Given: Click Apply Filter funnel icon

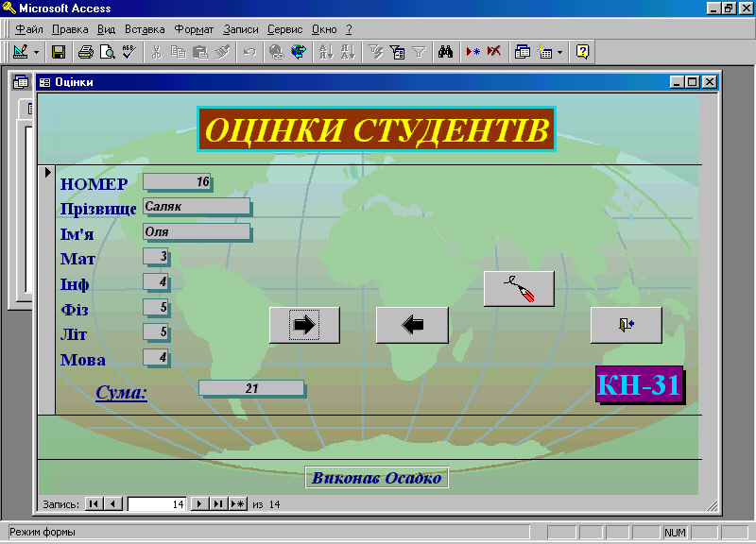Looking at the screenshot, I should pyautogui.click(x=419, y=52).
